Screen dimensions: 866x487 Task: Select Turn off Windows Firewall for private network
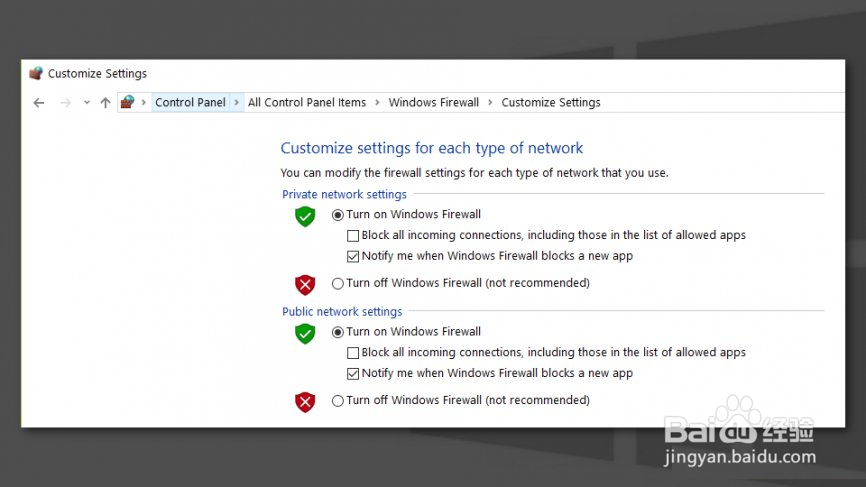tap(337, 283)
